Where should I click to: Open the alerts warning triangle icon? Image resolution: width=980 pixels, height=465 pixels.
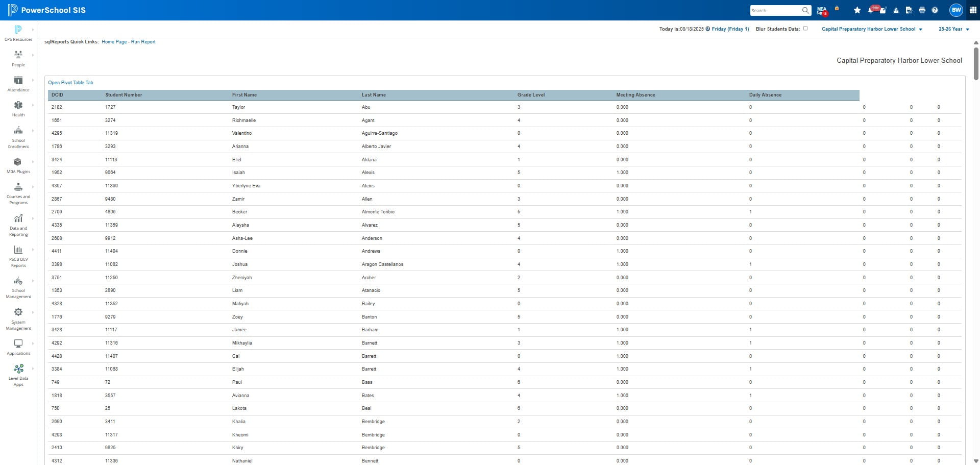(x=896, y=10)
